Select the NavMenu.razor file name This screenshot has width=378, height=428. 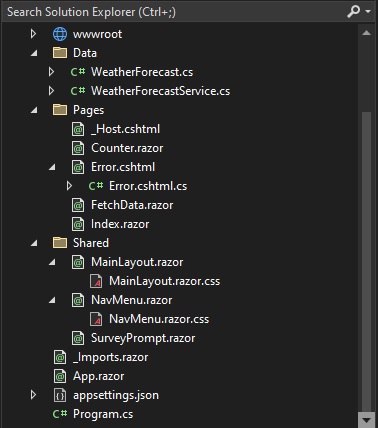[x=132, y=300]
